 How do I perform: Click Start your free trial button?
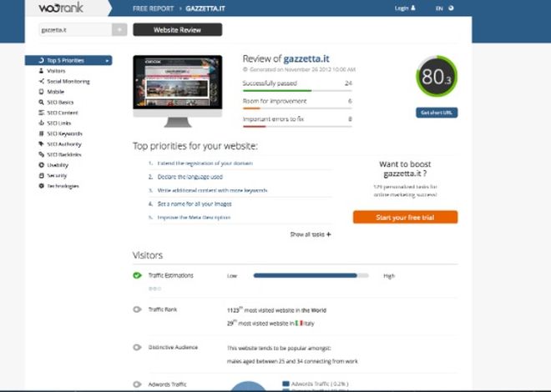(x=405, y=217)
